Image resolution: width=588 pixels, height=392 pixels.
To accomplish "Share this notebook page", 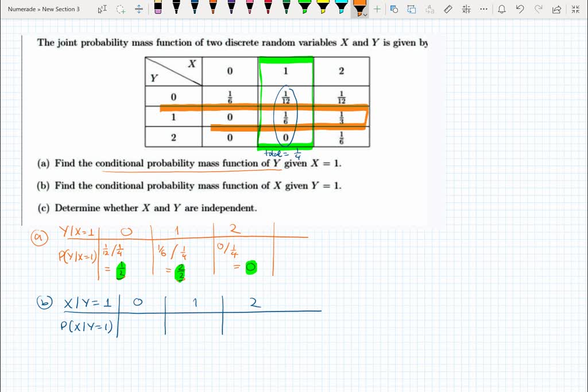I will pos(556,9).
